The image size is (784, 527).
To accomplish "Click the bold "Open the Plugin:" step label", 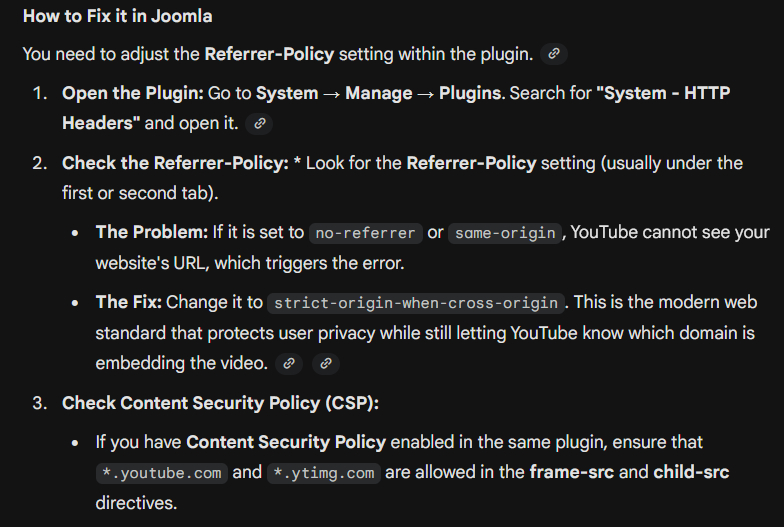I will point(133,93).
